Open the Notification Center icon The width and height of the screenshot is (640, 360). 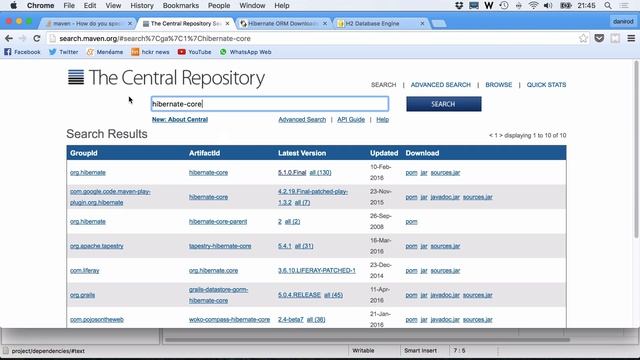(x=624, y=5)
